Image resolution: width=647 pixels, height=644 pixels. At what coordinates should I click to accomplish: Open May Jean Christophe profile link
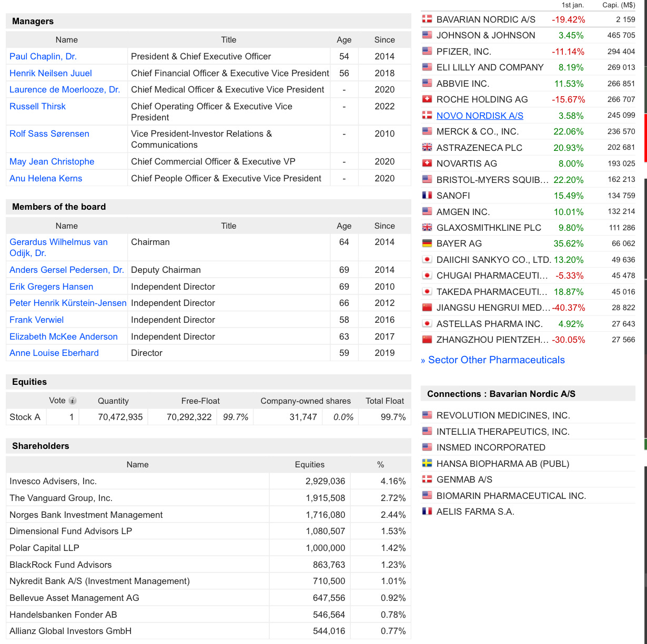tap(52, 161)
